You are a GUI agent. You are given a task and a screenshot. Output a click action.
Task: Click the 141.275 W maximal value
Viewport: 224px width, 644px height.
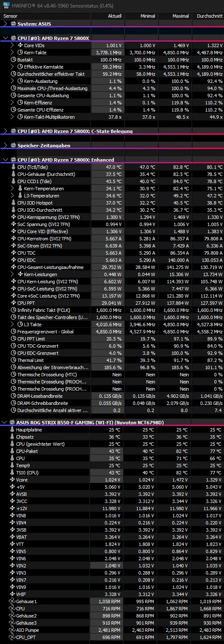(x=178, y=267)
